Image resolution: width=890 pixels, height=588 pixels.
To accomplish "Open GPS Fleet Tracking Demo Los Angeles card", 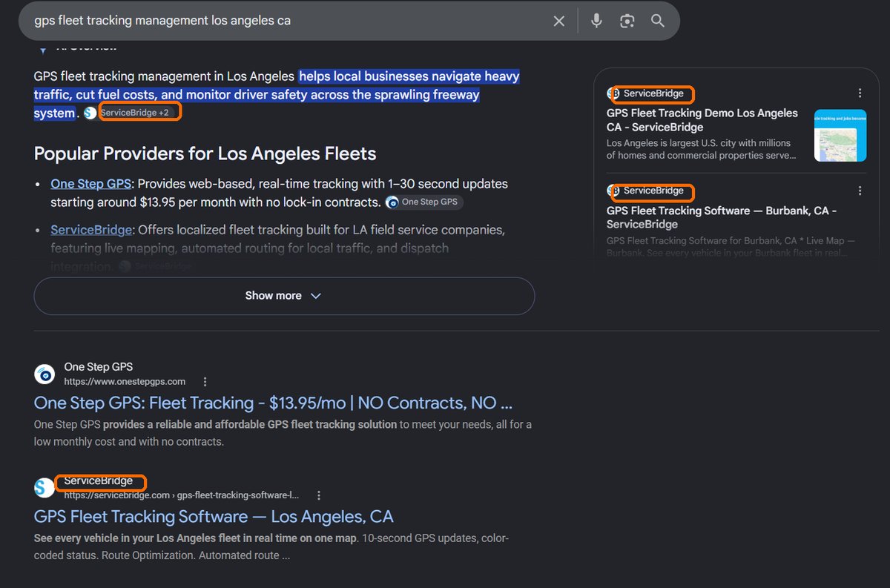I will click(x=702, y=120).
